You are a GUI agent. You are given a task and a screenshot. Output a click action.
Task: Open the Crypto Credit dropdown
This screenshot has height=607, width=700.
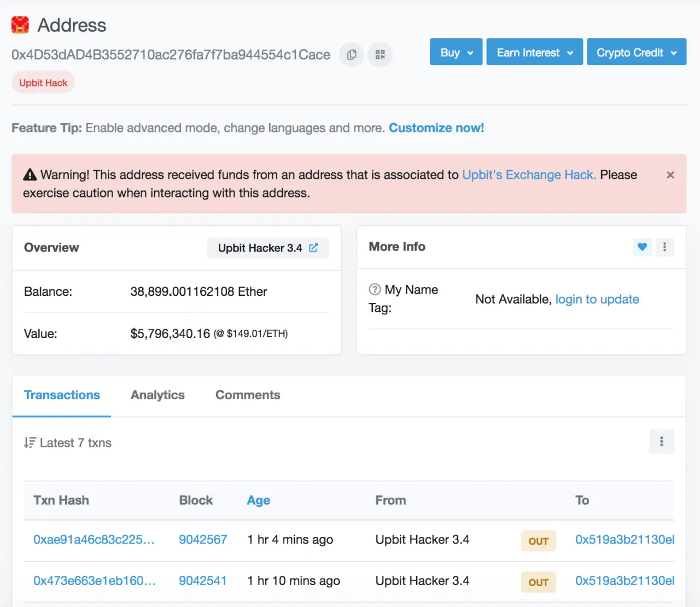[636, 52]
